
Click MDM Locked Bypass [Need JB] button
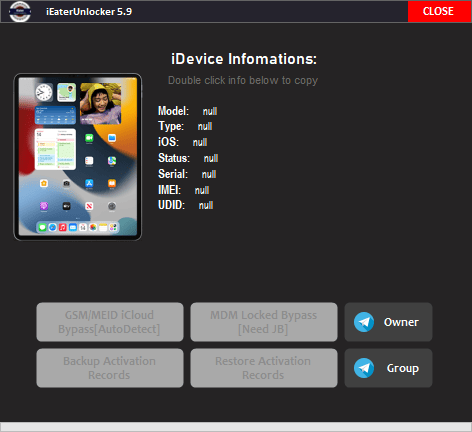pos(264,322)
